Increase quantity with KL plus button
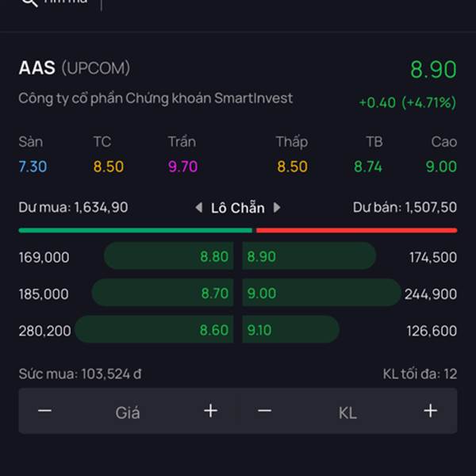 pyautogui.click(x=430, y=411)
